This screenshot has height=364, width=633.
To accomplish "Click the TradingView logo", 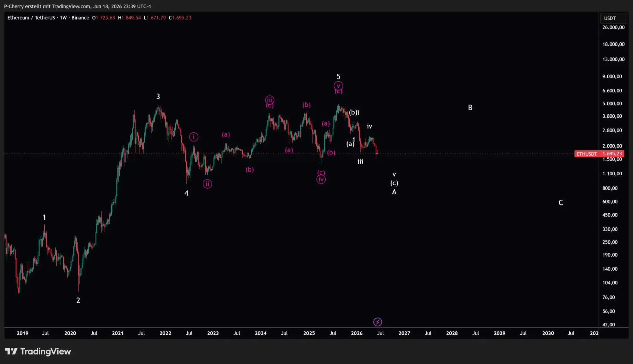I will (x=38, y=351).
